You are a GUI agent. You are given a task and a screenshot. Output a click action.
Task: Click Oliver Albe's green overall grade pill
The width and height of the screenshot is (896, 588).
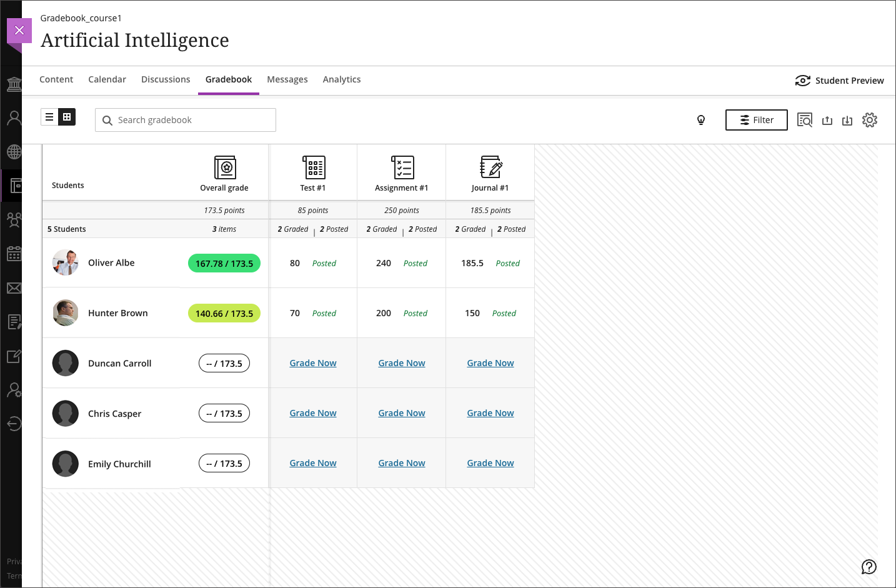click(224, 263)
